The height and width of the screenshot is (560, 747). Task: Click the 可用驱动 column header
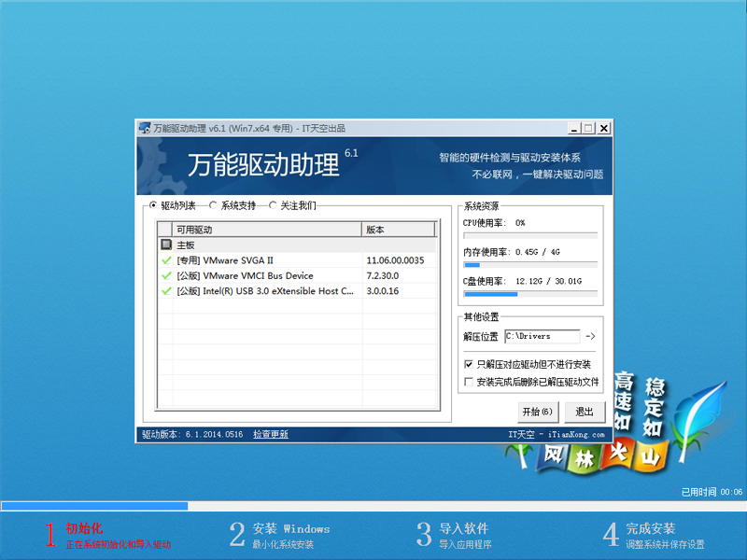click(x=267, y=230)
